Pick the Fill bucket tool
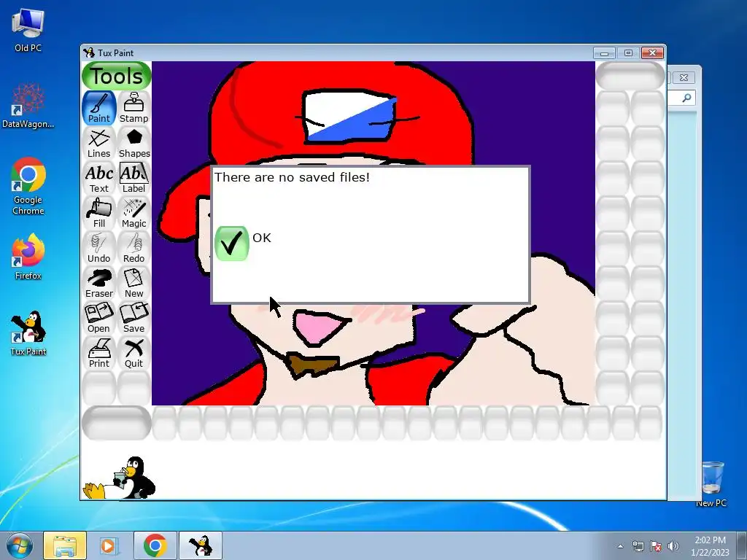 point(99,213)
